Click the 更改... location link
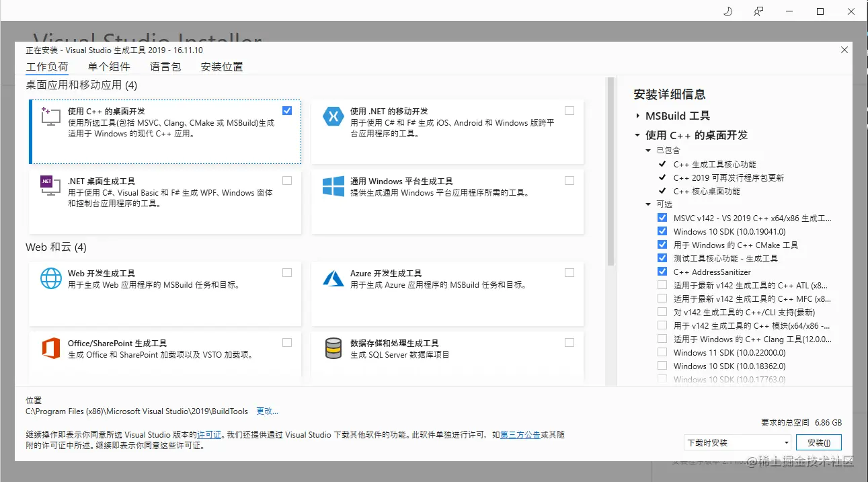Viewport: 868px width, 482px height. pos(267,411)
